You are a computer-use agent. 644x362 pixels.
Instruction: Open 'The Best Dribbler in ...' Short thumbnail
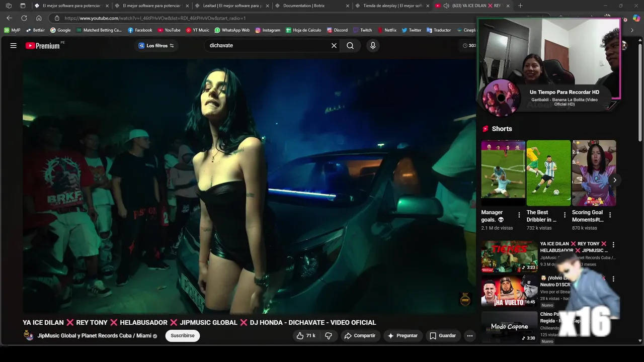tap(548, 173)
